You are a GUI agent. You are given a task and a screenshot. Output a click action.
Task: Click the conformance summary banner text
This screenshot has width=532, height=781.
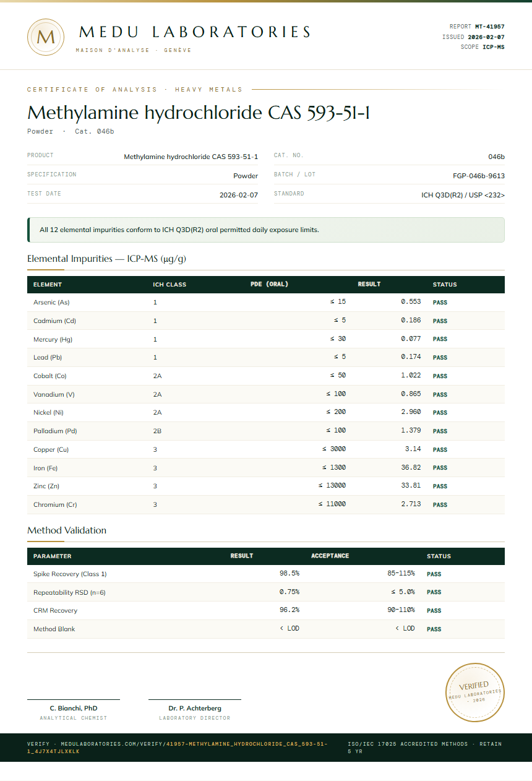[179, 230]
